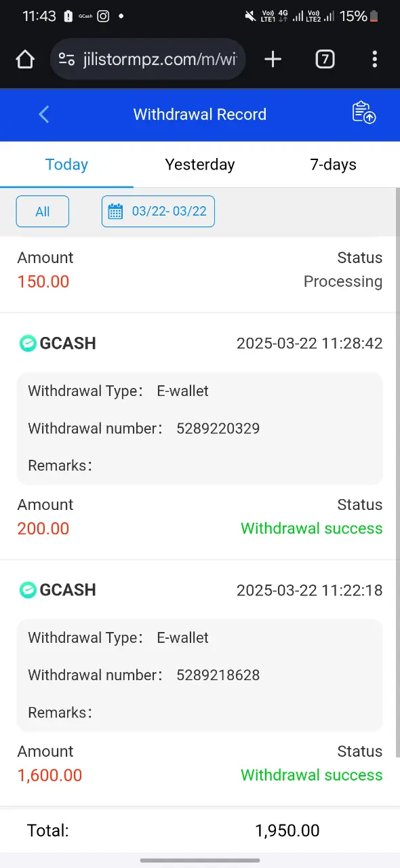Tap the jilistormpz.com address bar
Screen dimensions: 400x868
(x=148, y=60)
